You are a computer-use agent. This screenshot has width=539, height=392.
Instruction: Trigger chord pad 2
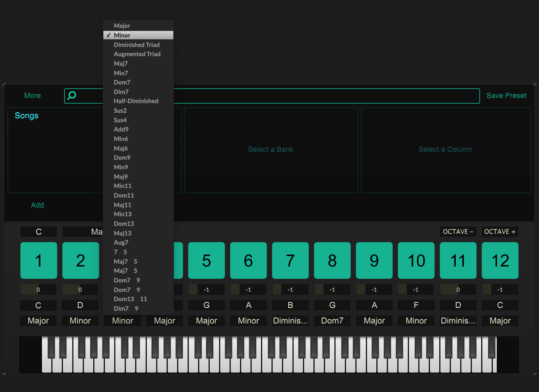click(x=81, y=261)
